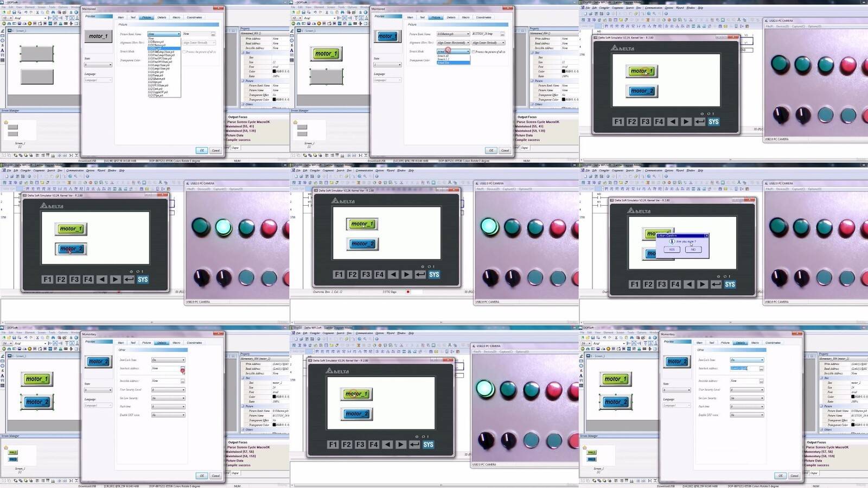Click YES in the Action Confirm popup
868x488 pixels.
[x=672, y=250]
